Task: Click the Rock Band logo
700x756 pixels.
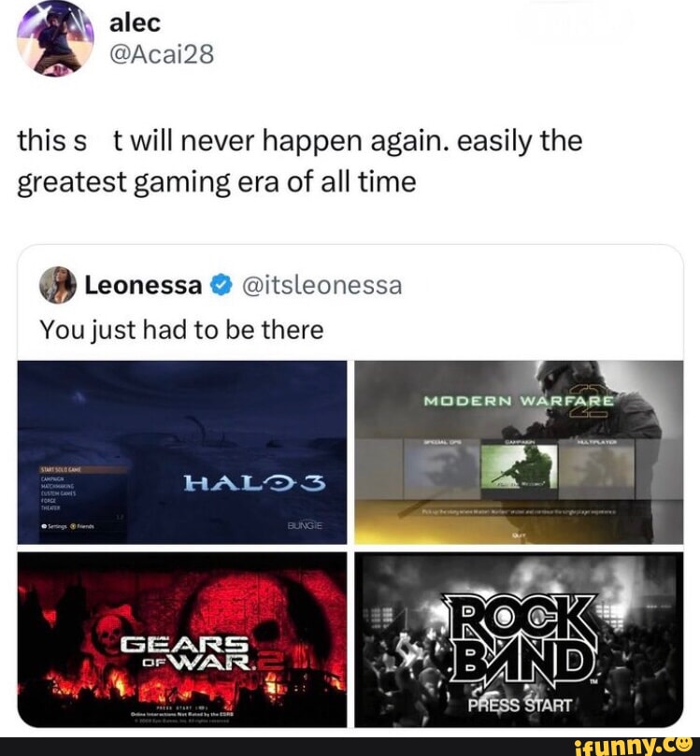Action: (521, 638)
